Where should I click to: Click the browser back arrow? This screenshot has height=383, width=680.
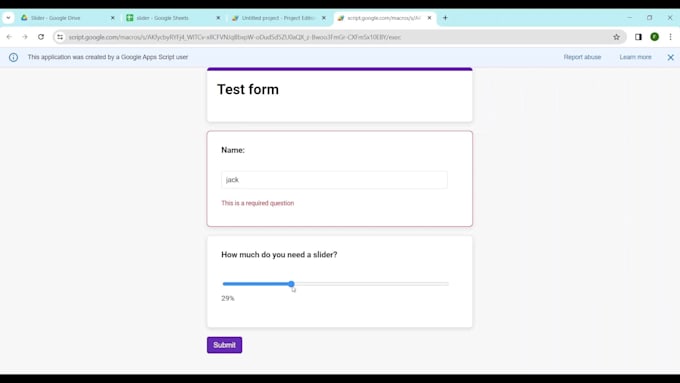click(x=9, y=37)
